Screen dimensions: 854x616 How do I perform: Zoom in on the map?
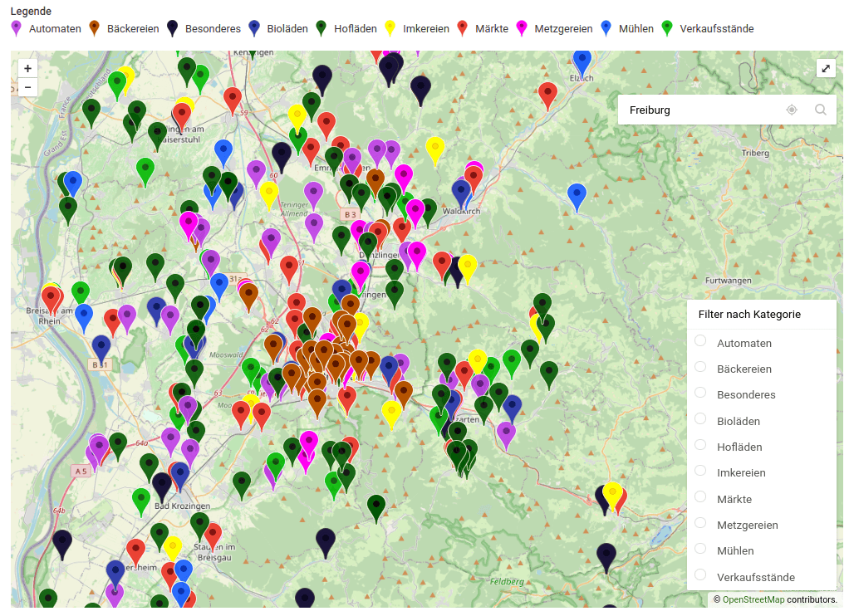tap(27, 69)
